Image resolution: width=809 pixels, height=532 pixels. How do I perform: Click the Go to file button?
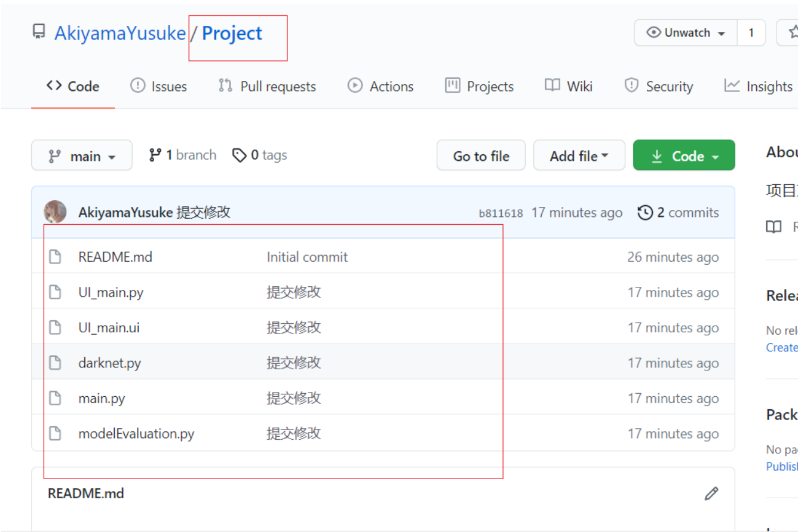tap(481, 155)
